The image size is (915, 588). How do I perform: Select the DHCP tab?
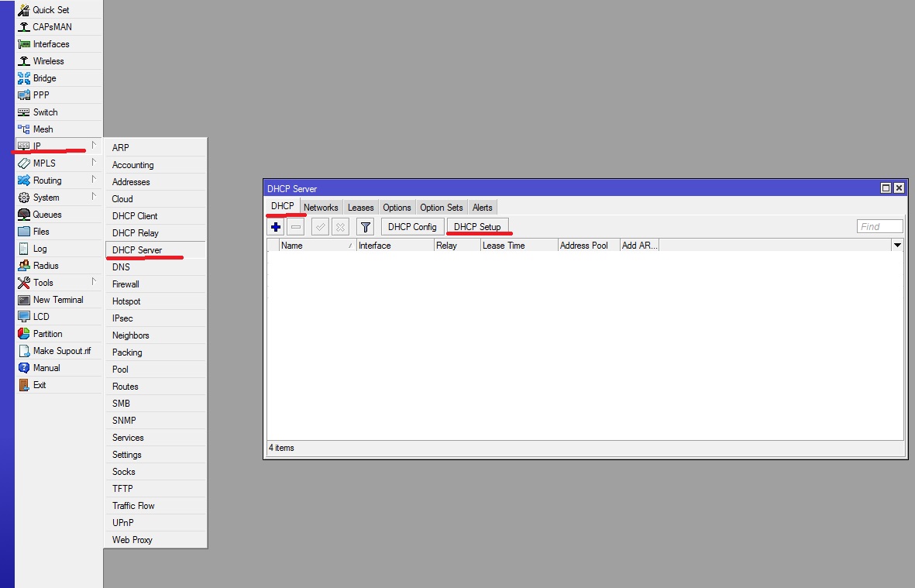[x=283, y=206]
